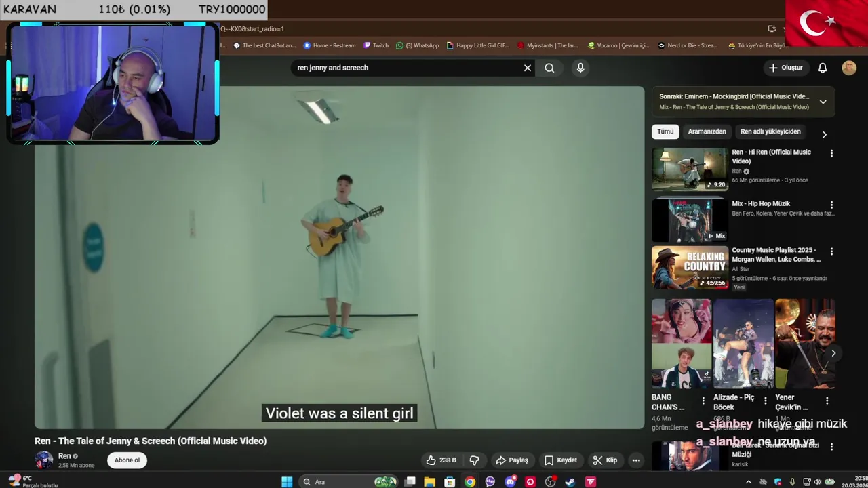Expand the Sonraki mix queue chevron

tap(823, 102)
